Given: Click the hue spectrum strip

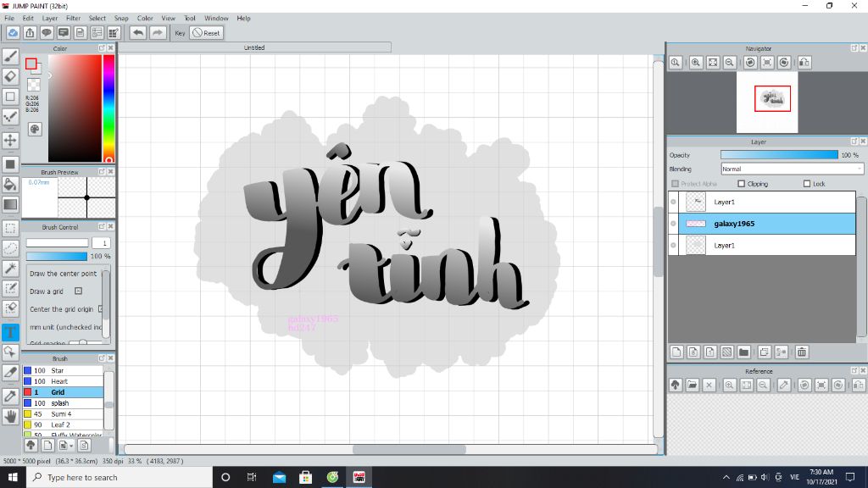Looking at the screenshot, I should (109, 108).
